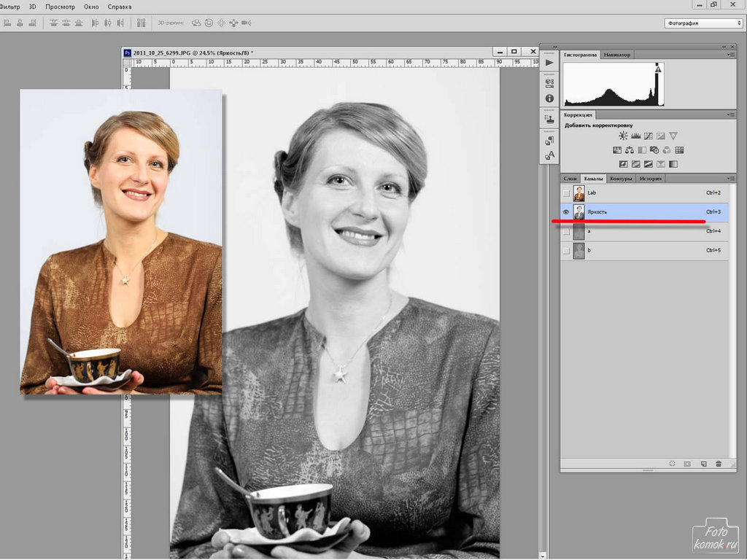The image size is (747, 560).
Task: Add a Posterize adjustment
Action: coord(635,164)
